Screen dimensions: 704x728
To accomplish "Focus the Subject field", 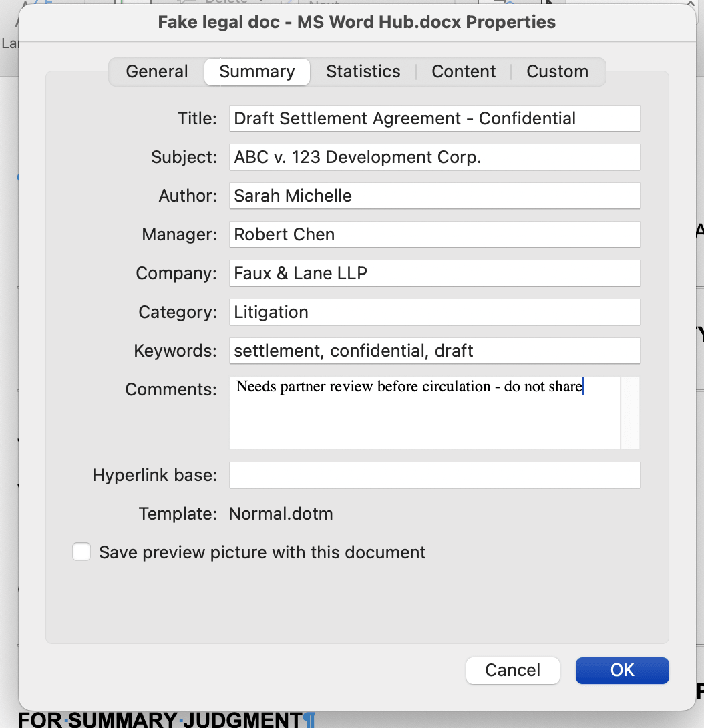I will coord(434,158).
